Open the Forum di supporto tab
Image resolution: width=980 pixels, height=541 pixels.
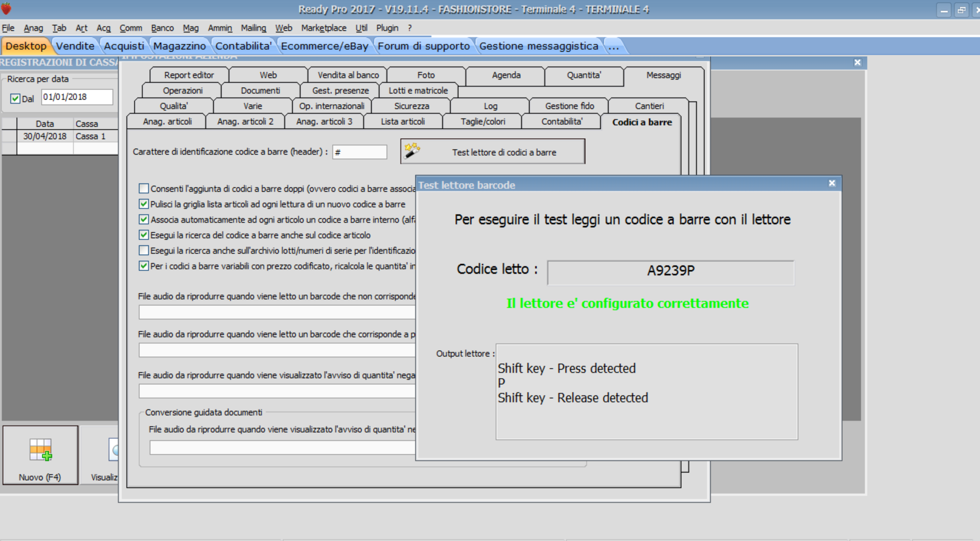tap(424, 46)
